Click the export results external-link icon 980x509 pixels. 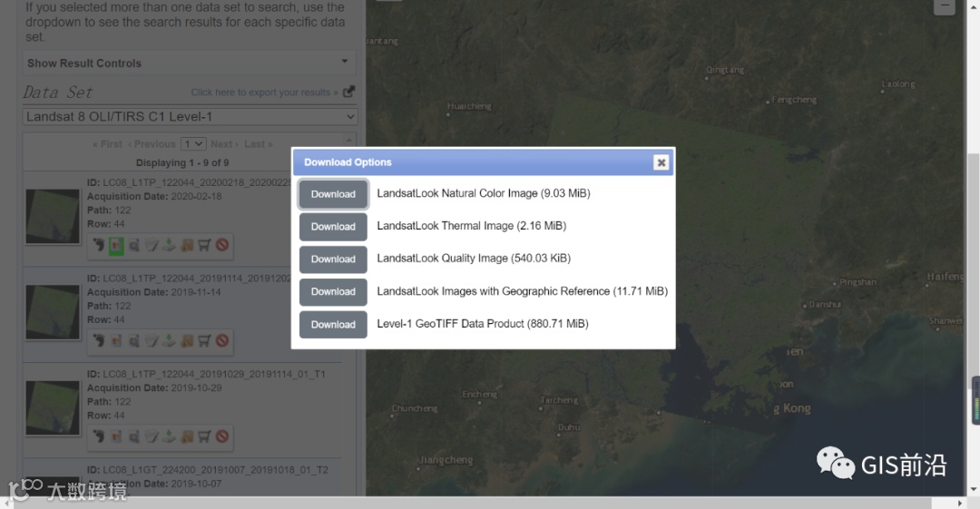pos(348,92)
